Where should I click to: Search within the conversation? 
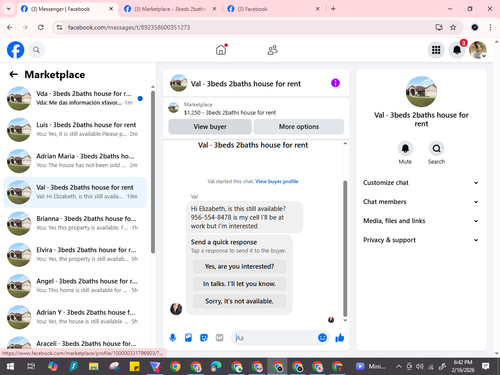[x=436, y=149]
